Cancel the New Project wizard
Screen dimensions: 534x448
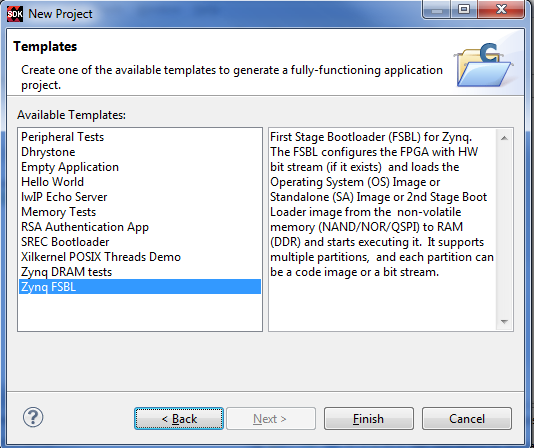467,418
